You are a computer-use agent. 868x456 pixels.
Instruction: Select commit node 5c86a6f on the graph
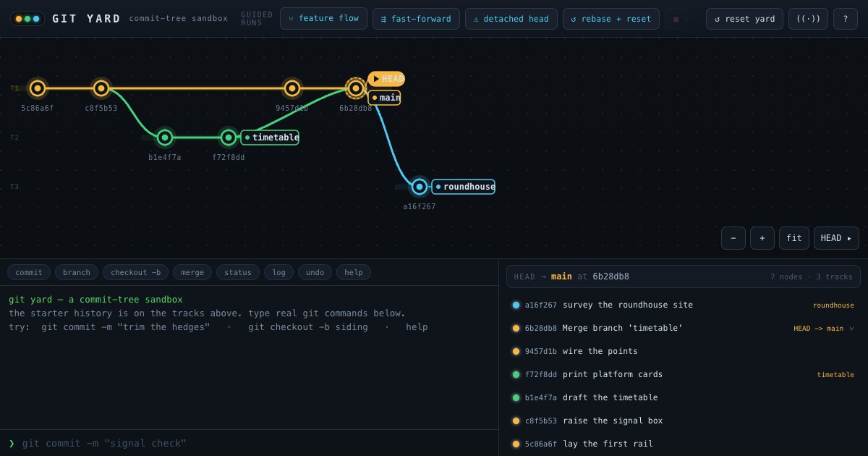tap(38, 88)
